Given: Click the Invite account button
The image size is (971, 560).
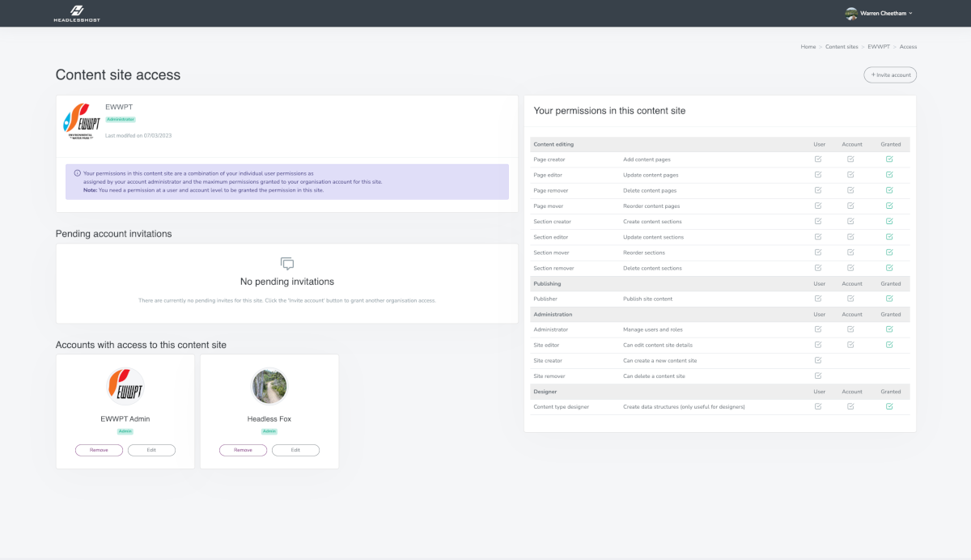Looking at the screenshot, I should click(890, 74).
